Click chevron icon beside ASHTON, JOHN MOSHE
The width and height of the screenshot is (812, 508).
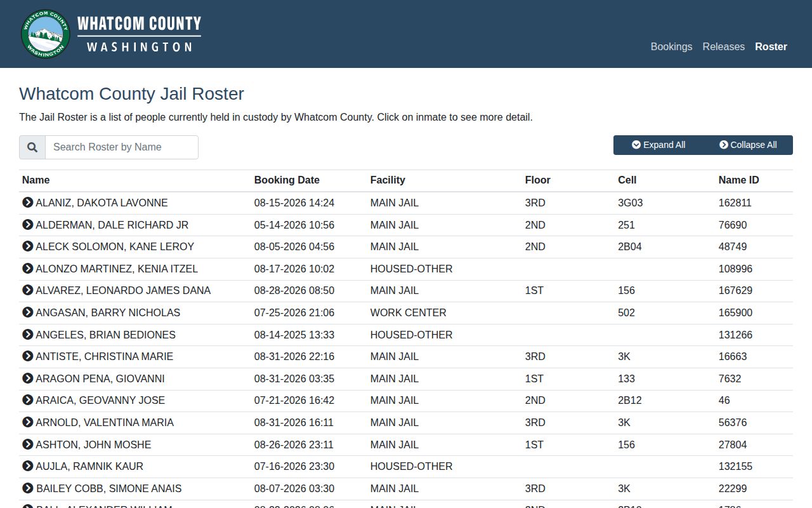coord(27,444)
